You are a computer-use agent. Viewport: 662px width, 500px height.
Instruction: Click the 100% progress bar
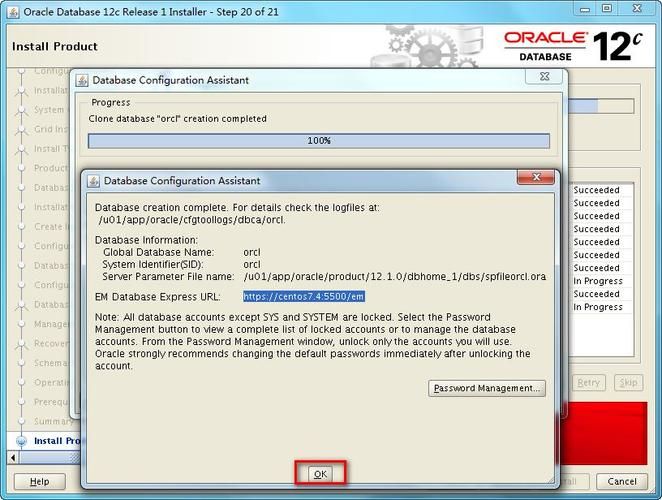coord(319,141)
